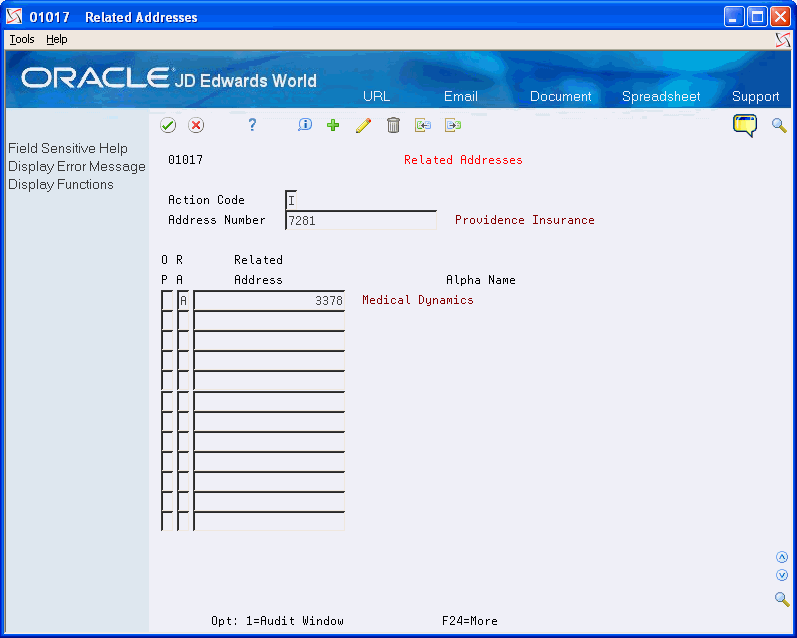Click Field Sensitive Help link
The height and width of the screenshot is (638, 797).
(x=68, y=148)
